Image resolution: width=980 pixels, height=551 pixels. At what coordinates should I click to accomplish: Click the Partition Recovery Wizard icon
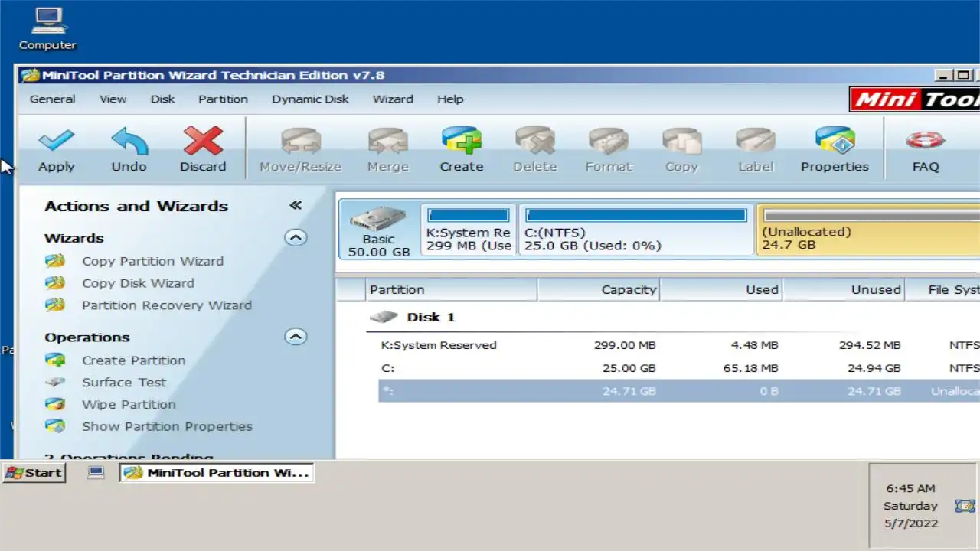pyautogui.click(x=54, y=305)
